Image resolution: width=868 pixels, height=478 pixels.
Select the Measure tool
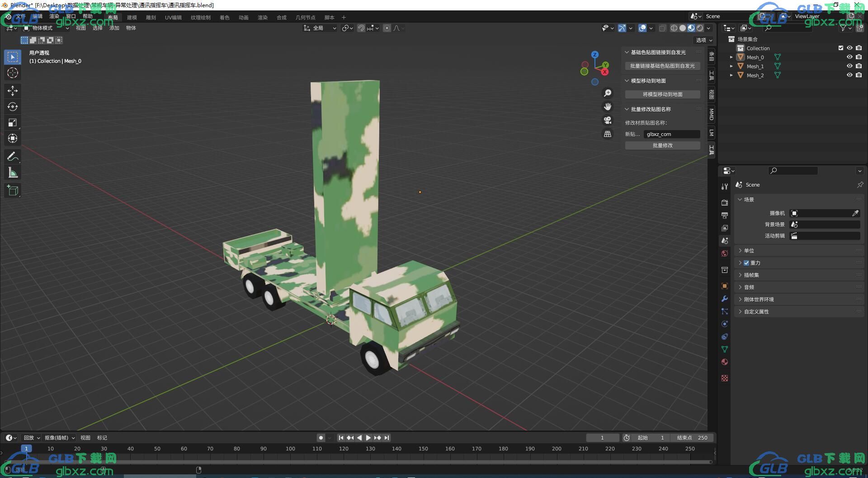coord(13,173)
